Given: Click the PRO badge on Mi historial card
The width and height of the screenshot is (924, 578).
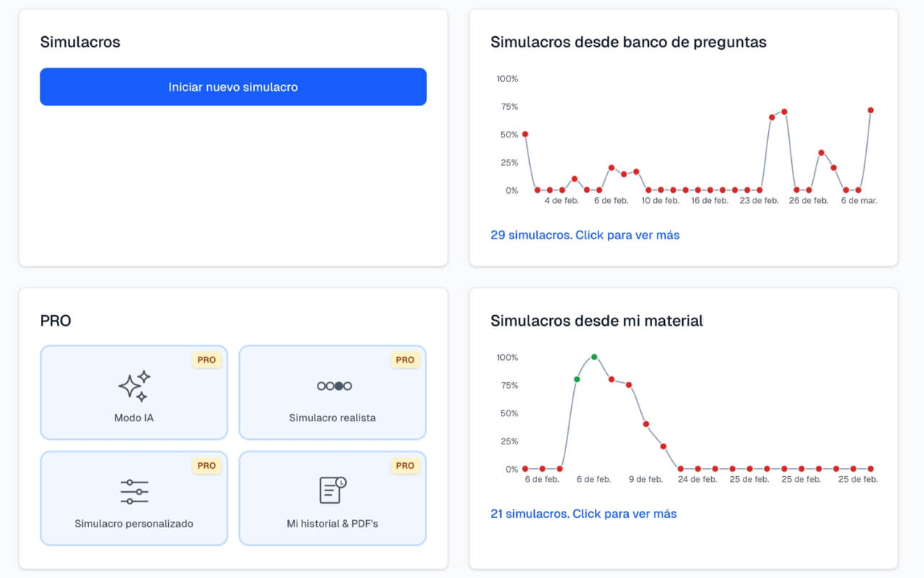Looking at the screenshot, I should coord(405,465).
